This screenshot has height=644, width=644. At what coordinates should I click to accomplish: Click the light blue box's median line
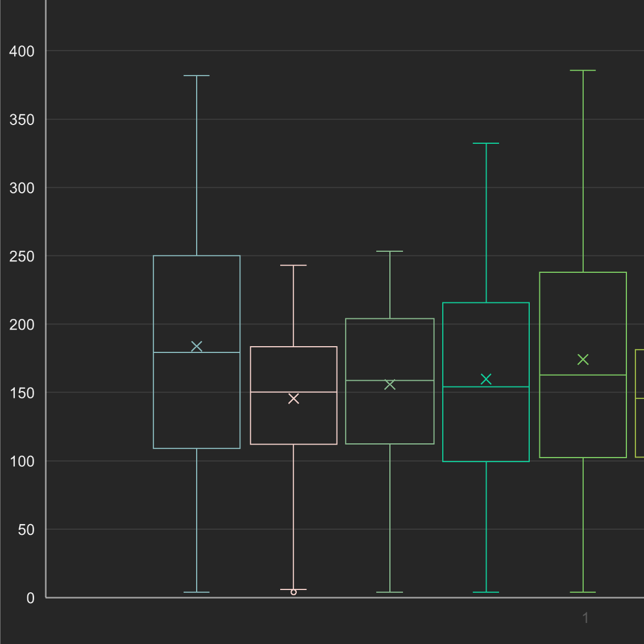click(197, 352)
